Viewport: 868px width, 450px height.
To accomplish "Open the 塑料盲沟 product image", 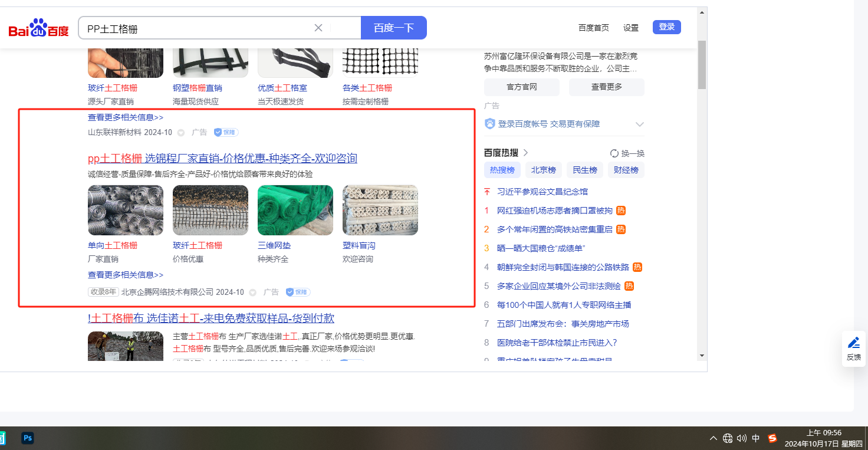I will click(x=380, y=211).
